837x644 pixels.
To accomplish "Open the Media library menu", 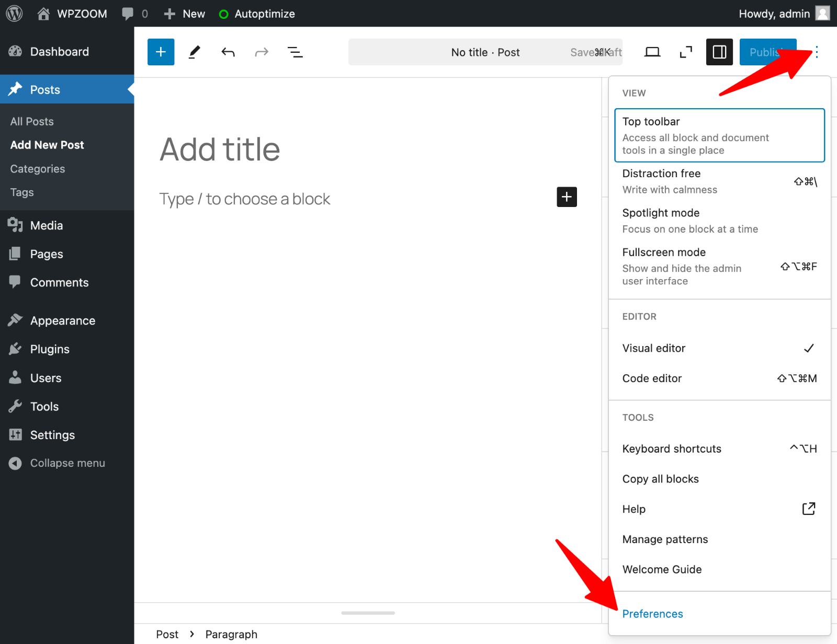I will [67, 225].
